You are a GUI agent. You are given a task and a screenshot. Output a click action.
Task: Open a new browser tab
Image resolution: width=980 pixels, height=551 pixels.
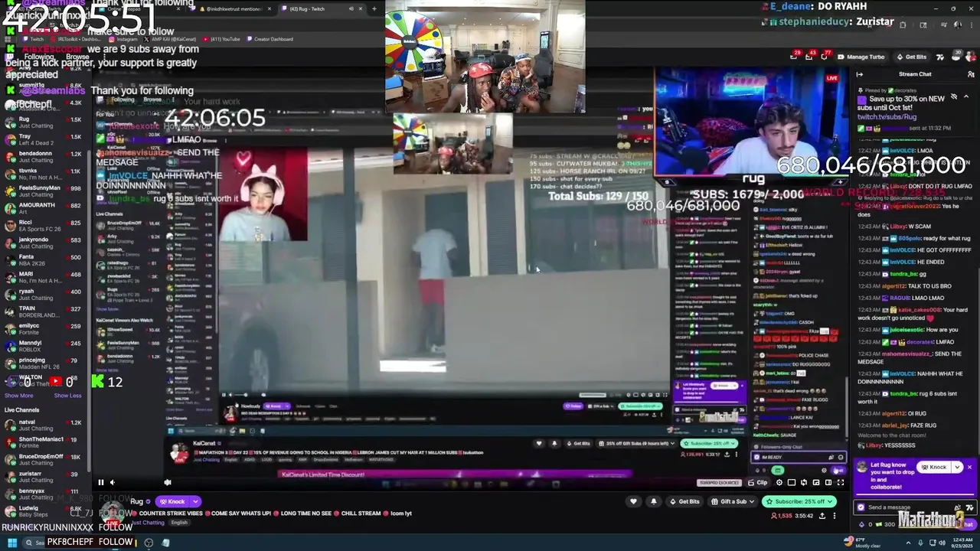(x=374, y=8)
